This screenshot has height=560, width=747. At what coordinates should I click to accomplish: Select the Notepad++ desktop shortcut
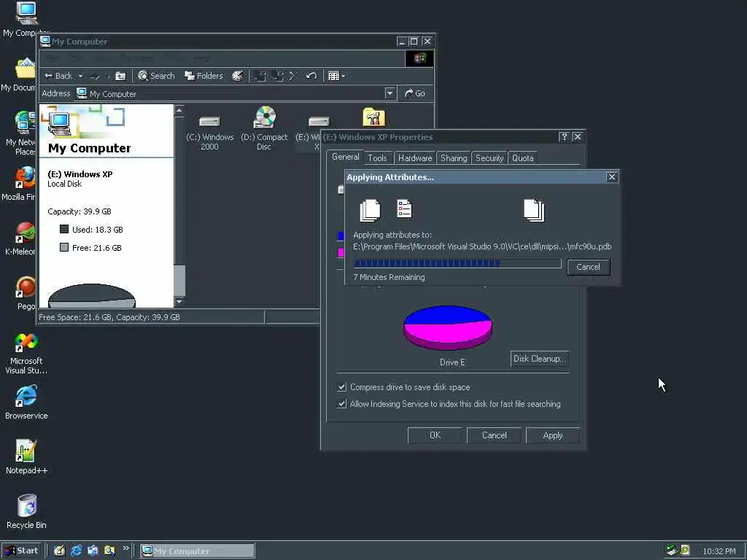coord(26,457)
